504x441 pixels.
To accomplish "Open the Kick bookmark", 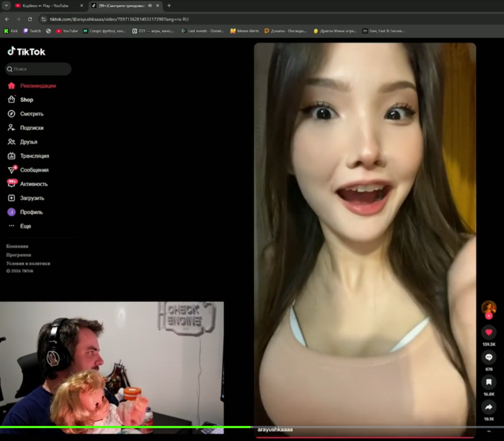I will [x=11, y=31].
